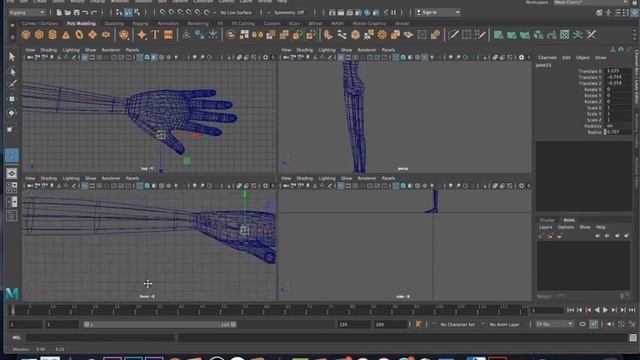
Task: Open the 24 fps frame rate dropdown
Action: click(x=554, y=324)
